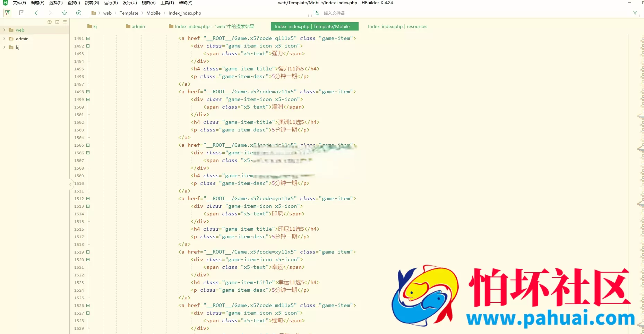The height and width of the screenshot is (334, 644).
Task: Open the 选择(S) menu
Action: click(56, 3)
